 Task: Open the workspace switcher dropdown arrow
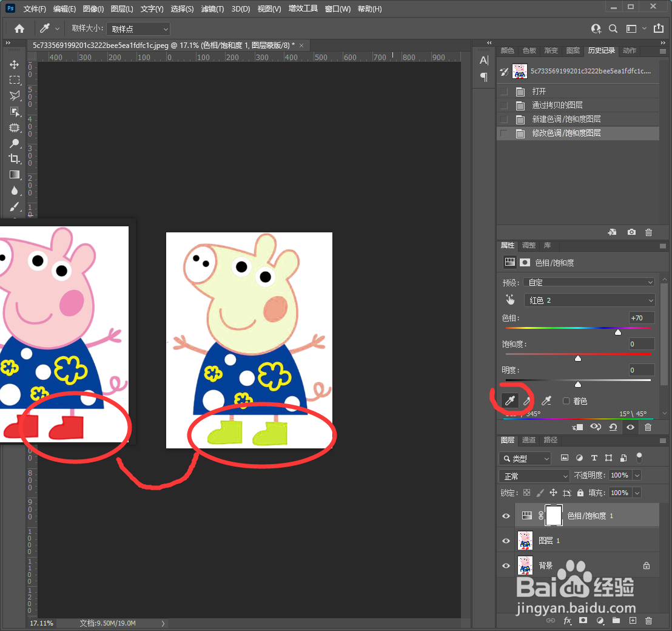pyautogui.click(x=645, y=29)
